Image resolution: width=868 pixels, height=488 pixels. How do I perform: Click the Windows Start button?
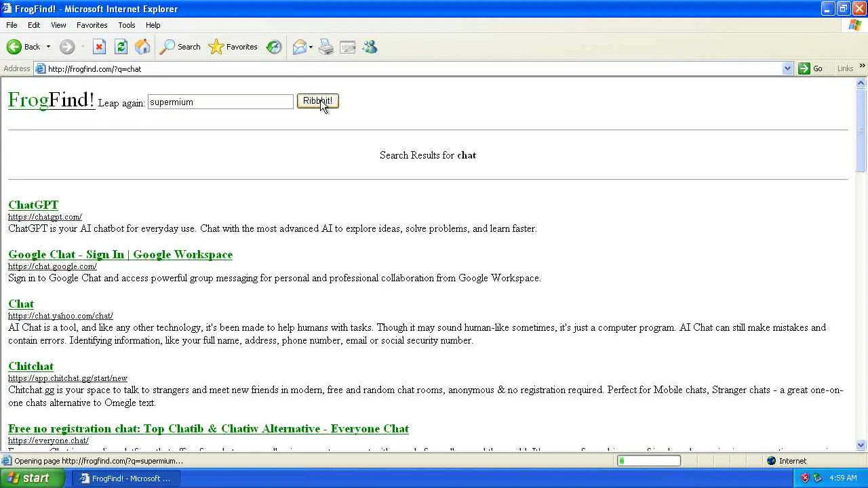33,478
